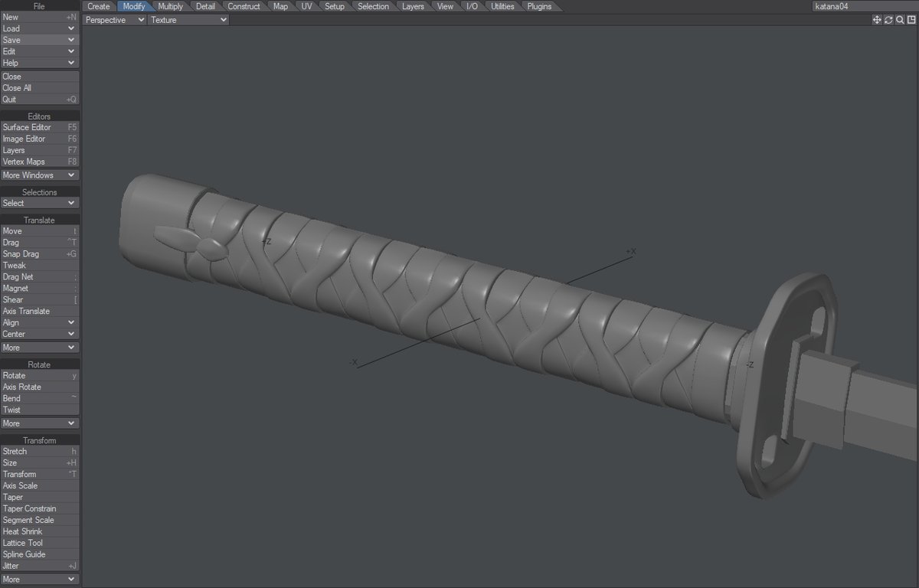Screen dimensions: 919x588
Task: Click the Quit button
Action: coord(40,100)
